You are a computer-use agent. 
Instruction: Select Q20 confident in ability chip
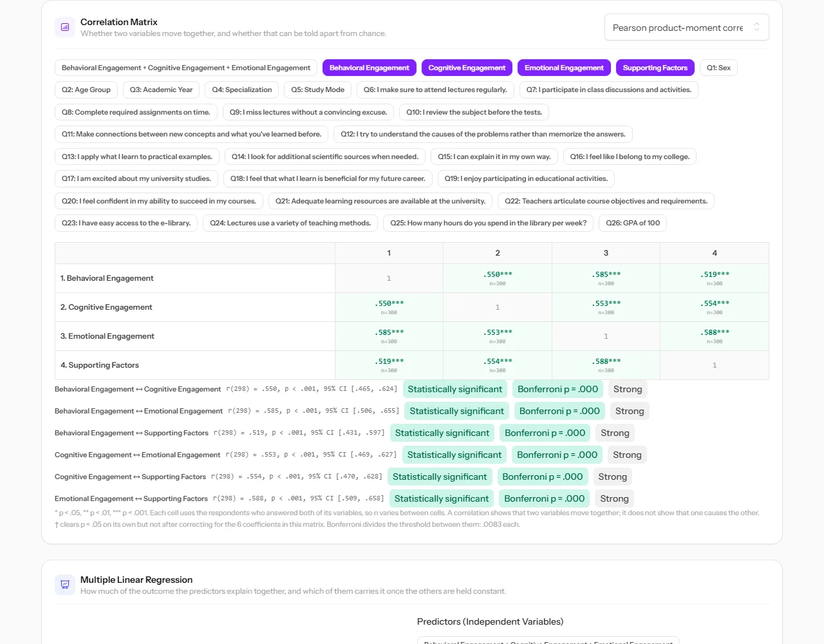[159, 201]
